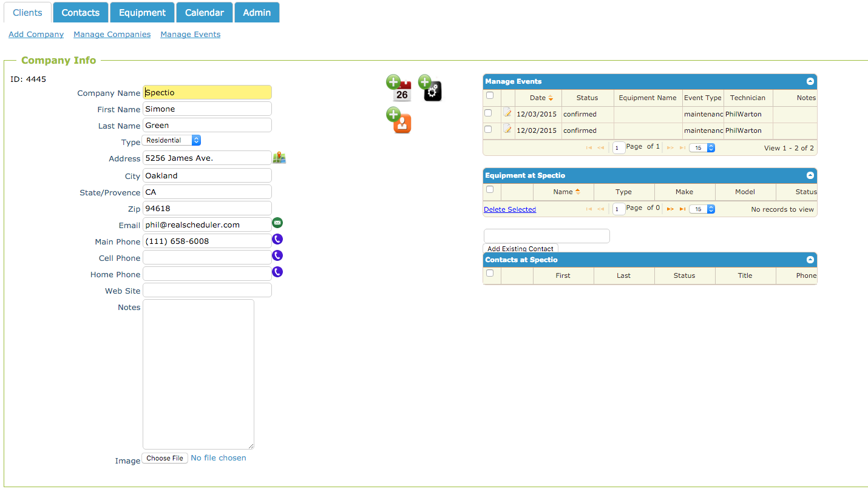Open the Type dropdown showing Residential
This screenshot has height=489, width=868.
pos(172,140)
